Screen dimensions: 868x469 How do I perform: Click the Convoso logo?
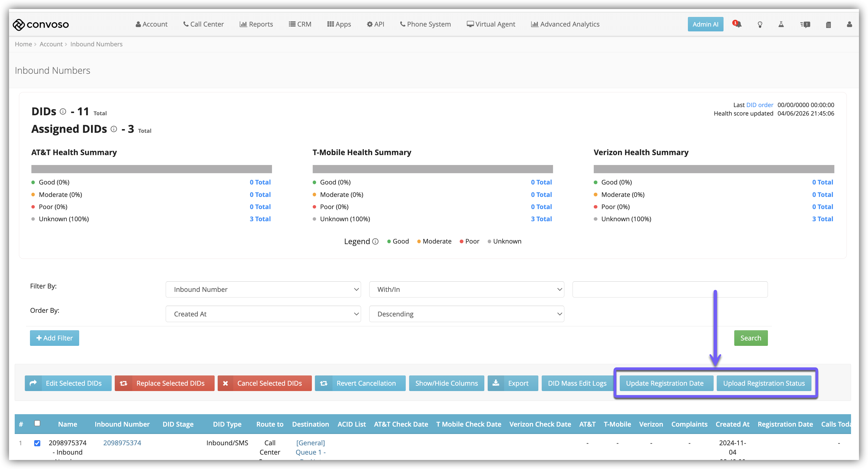point(41,24)
